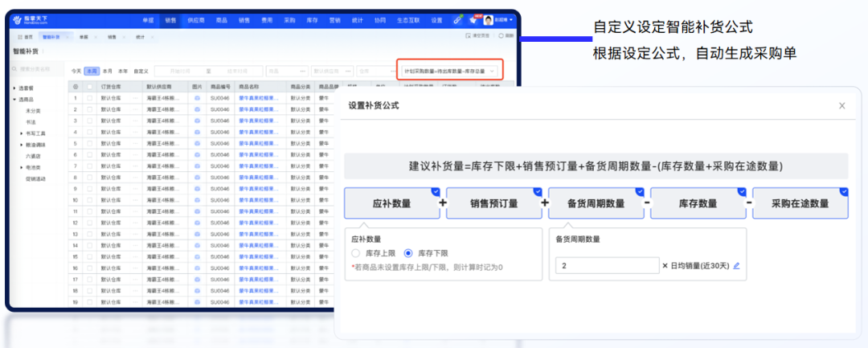Click the image icon in row 19
The height and width of the screenshot is (348, 868).
(x=197, y=302)
